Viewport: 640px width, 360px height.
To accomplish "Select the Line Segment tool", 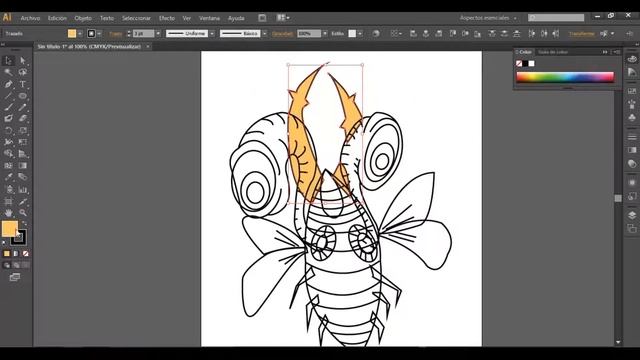I will coord(8,96).
